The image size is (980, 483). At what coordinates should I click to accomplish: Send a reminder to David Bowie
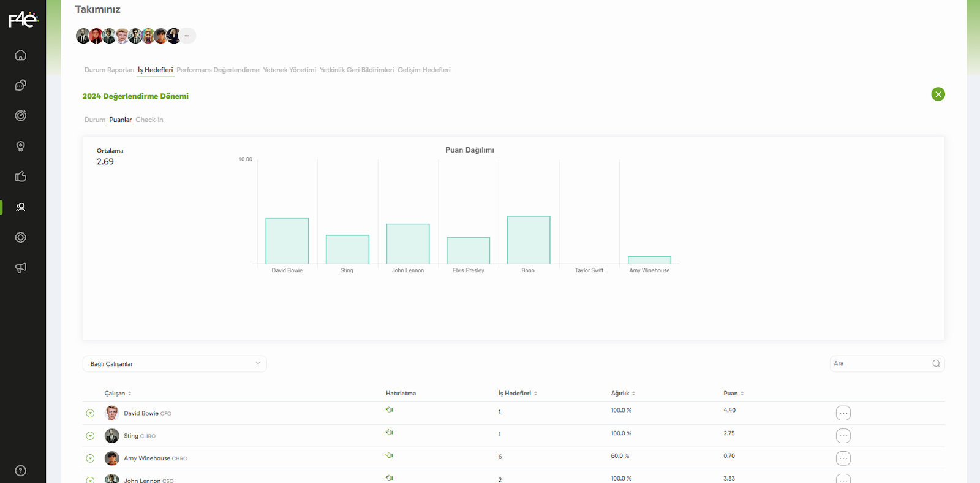tap(389, 410)
